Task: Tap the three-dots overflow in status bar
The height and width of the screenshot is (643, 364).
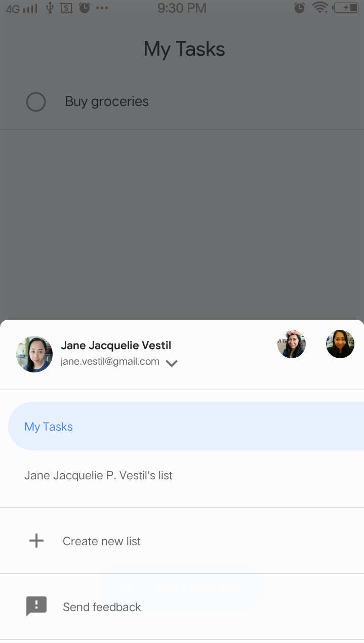Action: tap(102, 8)
